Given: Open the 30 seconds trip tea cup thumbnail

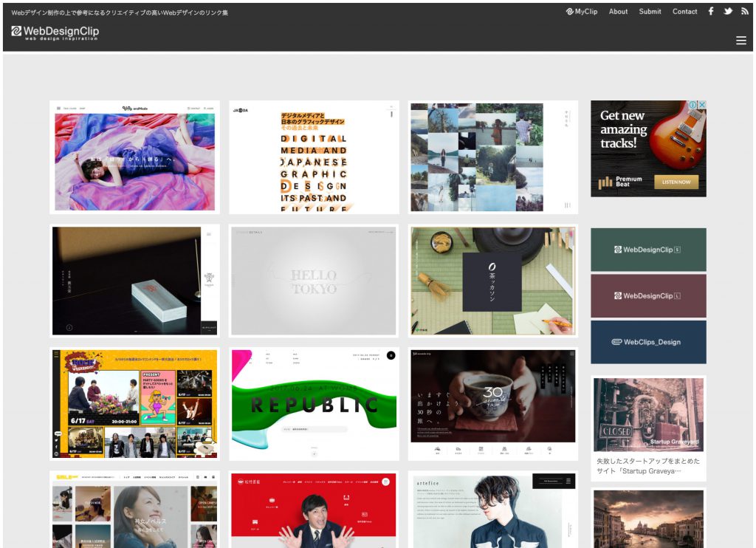Looking at the screenshot, I should point(493,404).
